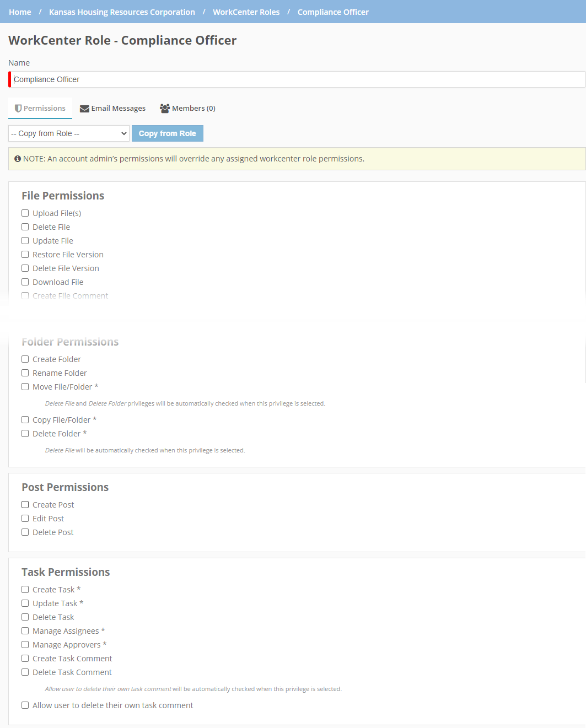Viewport: 586px width, 728px height.
Task: Check the Delete Post permission
Action: pos(25,532)
